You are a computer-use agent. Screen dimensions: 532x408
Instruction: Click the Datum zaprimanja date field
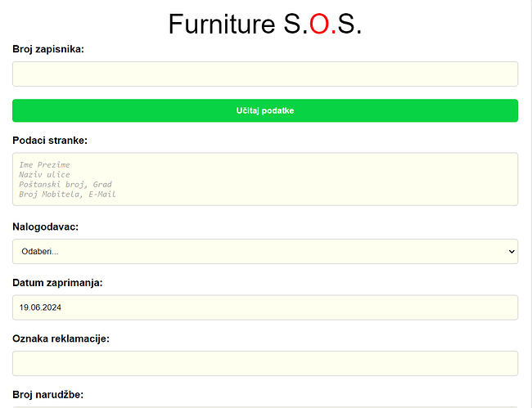pos(264,307)
